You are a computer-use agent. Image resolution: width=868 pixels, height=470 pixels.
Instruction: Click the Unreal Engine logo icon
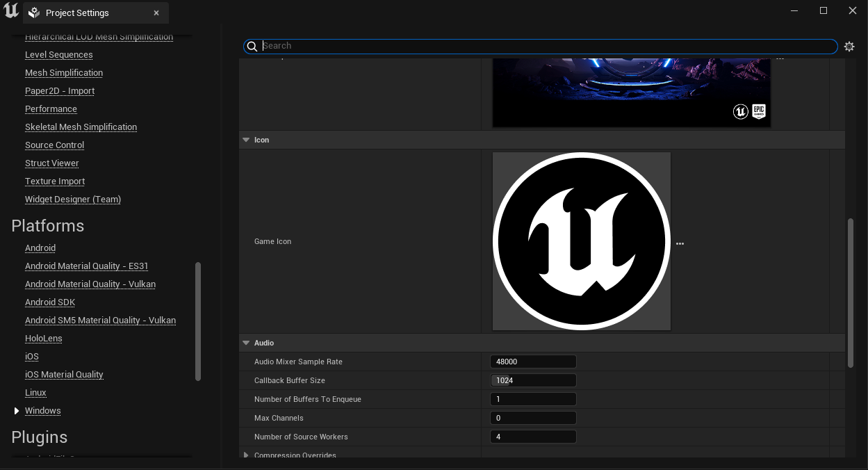click(x=11, y=11)
